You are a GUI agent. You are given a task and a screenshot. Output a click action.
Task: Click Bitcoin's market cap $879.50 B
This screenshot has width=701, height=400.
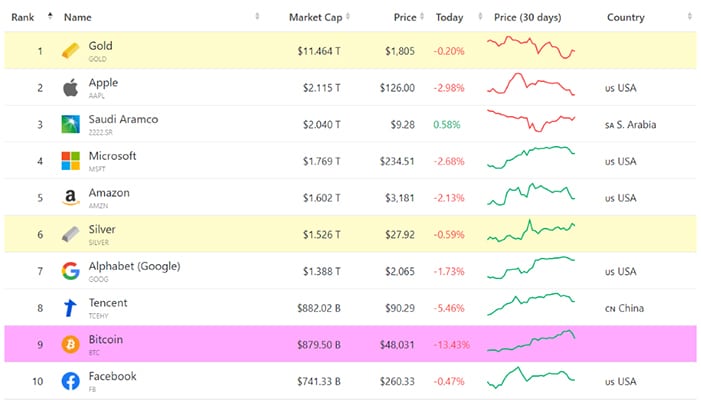click(x=319, y=345)
